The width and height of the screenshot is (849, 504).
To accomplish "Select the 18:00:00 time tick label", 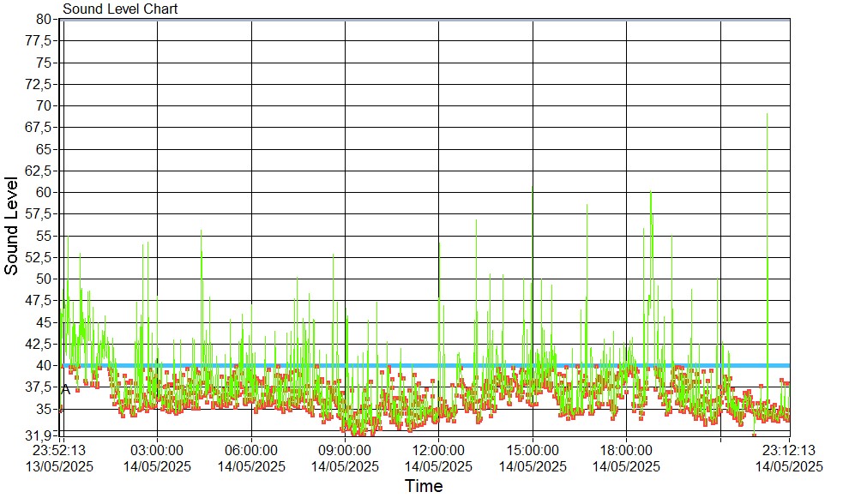I will pyautogui.click(x=626, y=449).
